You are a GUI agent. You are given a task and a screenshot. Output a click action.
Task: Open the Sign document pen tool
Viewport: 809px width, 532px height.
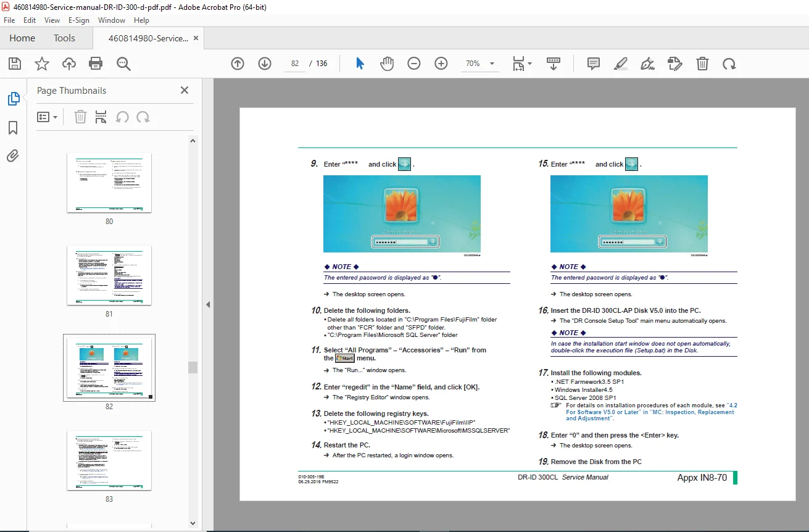(648, 64)
